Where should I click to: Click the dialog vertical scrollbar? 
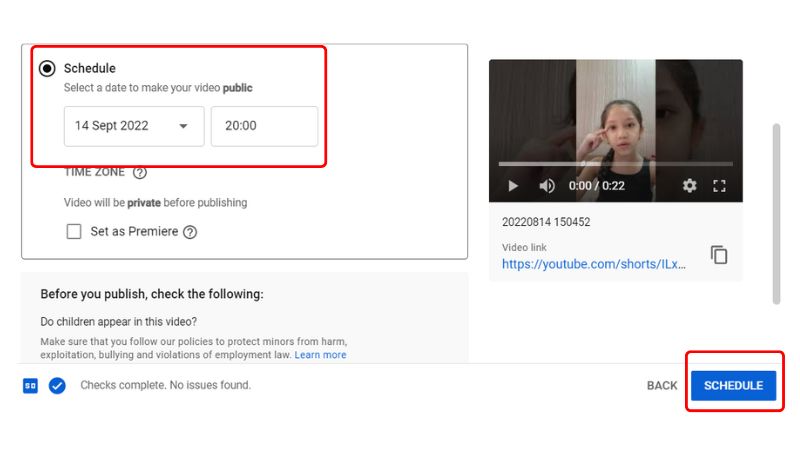777,214
